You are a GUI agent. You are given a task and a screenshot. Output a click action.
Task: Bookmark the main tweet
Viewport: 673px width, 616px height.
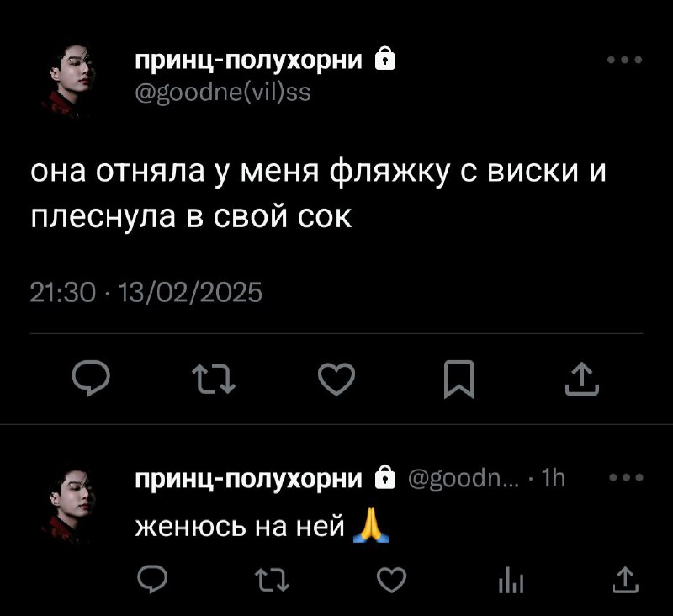click(x=459, y=380)
